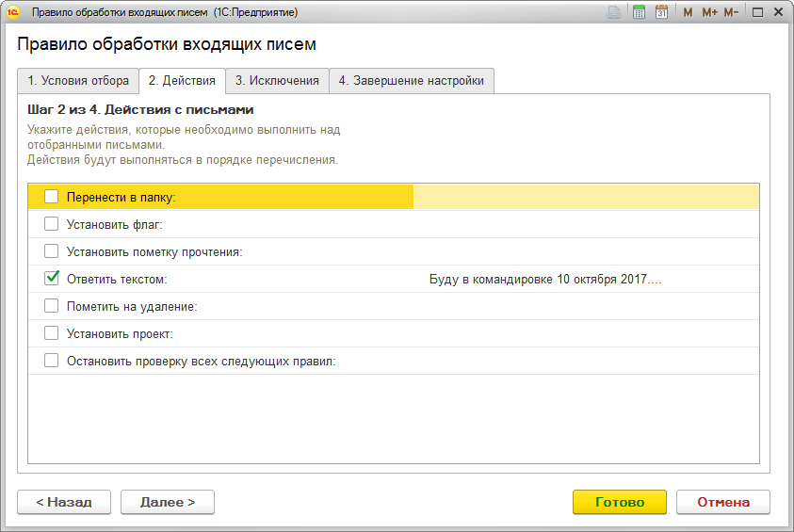Viewport: 794px width, 532px height.
Task: Click the M+ memory add button
Action: coord(709,12)
